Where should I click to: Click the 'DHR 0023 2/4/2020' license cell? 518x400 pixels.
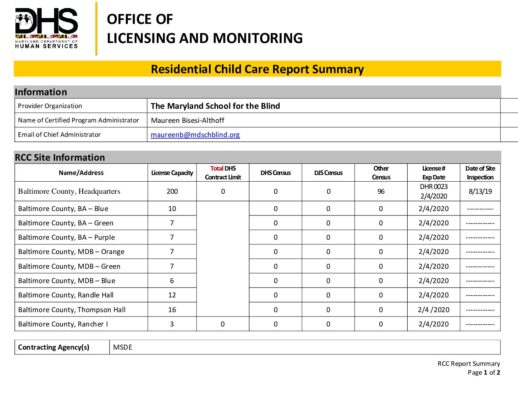pos(434,191)
